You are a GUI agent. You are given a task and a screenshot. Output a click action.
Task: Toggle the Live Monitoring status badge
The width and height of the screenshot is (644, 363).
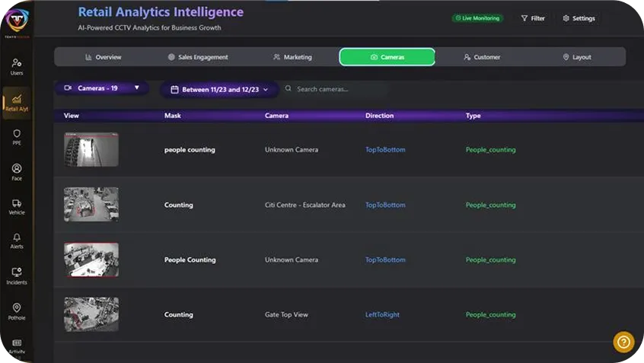[477, 18]
